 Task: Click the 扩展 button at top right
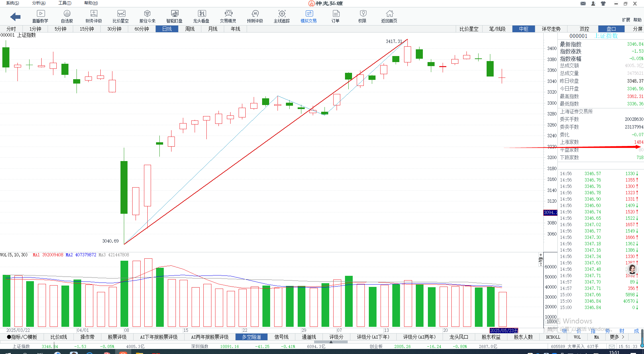[x=626, y=20]
